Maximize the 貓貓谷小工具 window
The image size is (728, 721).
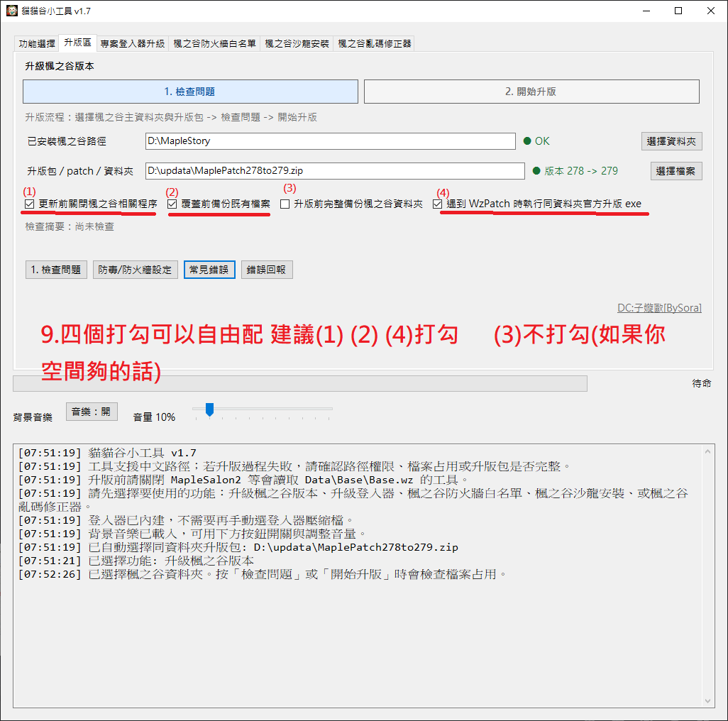[x=678, y=11]
